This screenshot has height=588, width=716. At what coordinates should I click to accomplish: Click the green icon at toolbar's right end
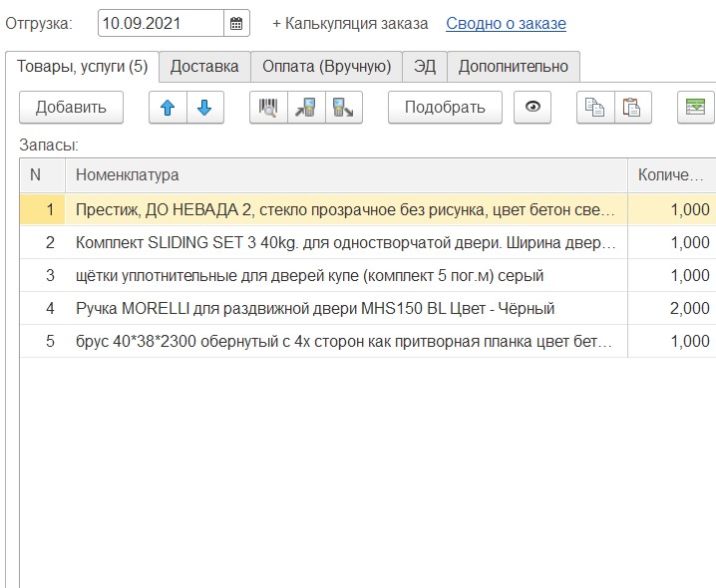point(695,108)
